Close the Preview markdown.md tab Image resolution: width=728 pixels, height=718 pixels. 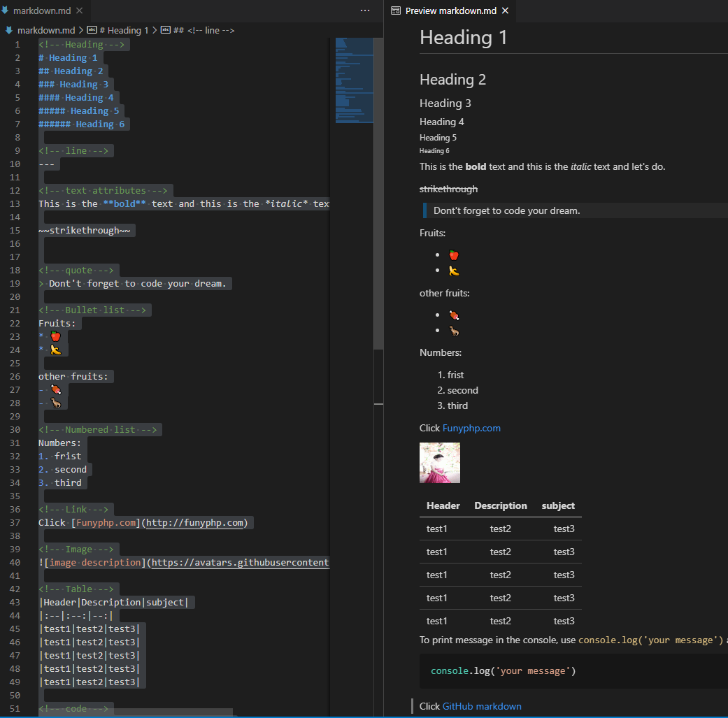click(x=505, y=10)
